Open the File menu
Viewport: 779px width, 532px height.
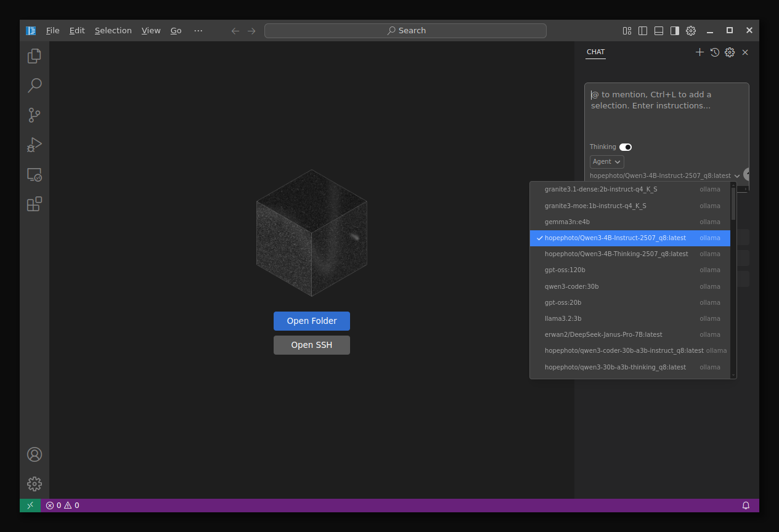pyautogui.click(x=53, y=31)
